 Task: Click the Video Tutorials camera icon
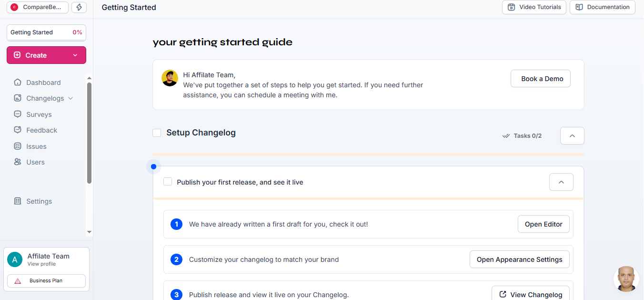click(511, 7)
